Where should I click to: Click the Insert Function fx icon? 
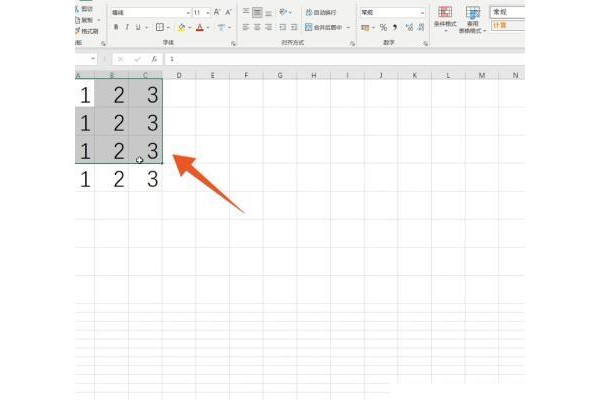[x=154, y=59]
